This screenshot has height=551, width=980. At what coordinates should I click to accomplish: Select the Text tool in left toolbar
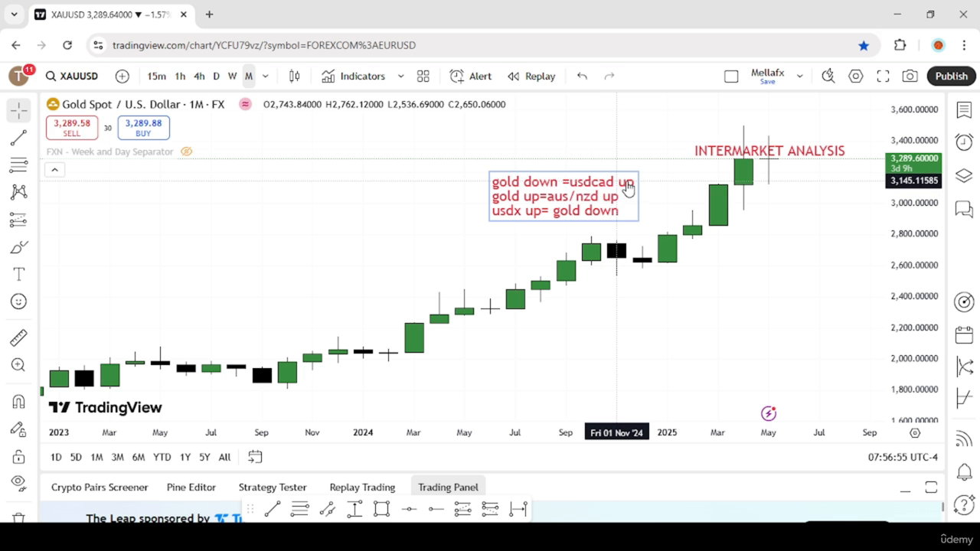[19, 274]
